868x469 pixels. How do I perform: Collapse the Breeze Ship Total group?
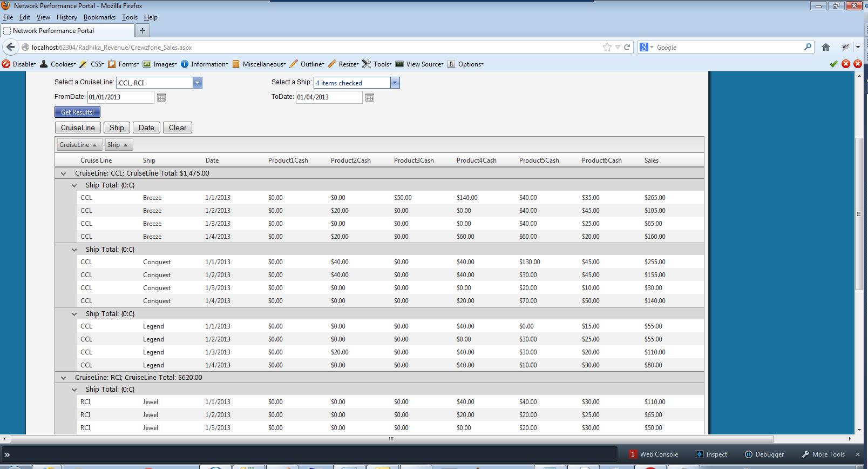coord(74,185)
